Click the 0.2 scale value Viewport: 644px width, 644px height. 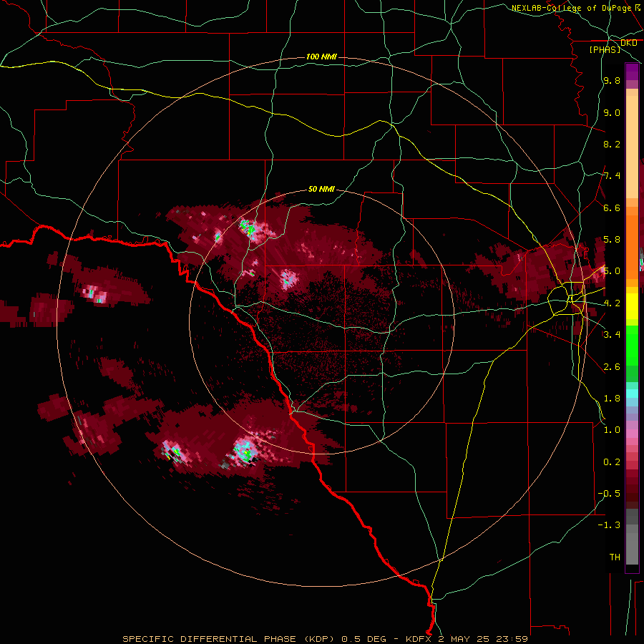(x=612, y=462)
